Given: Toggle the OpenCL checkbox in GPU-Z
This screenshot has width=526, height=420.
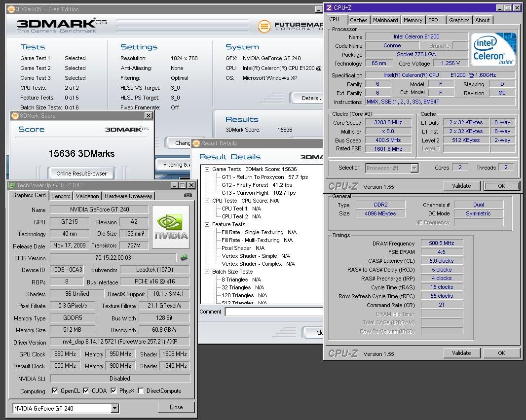Looking at the screenshot, I should 55,390.
